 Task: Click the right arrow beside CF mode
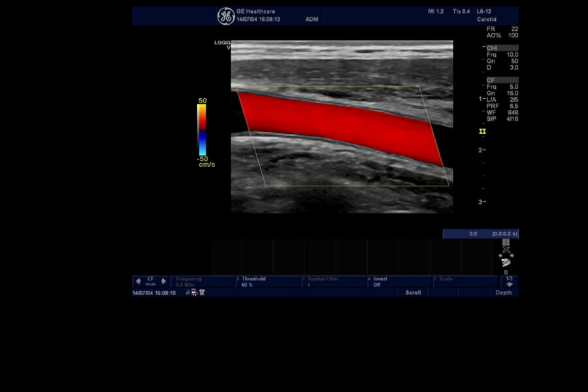tap(163, 282)
